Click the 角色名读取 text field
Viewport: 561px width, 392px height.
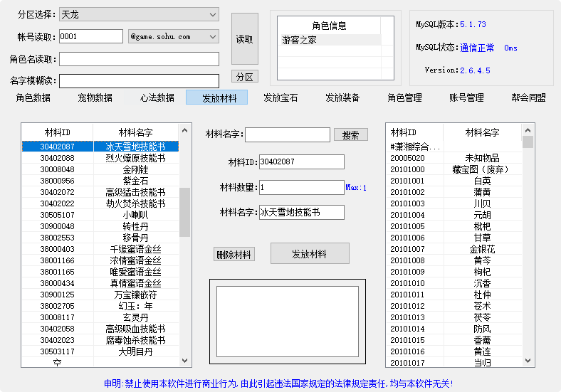[139, 59]
